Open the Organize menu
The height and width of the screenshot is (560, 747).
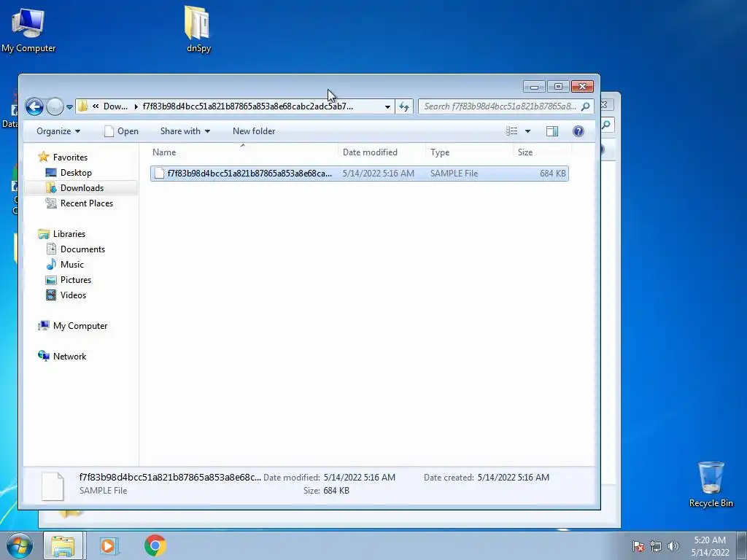coord(58,131)
